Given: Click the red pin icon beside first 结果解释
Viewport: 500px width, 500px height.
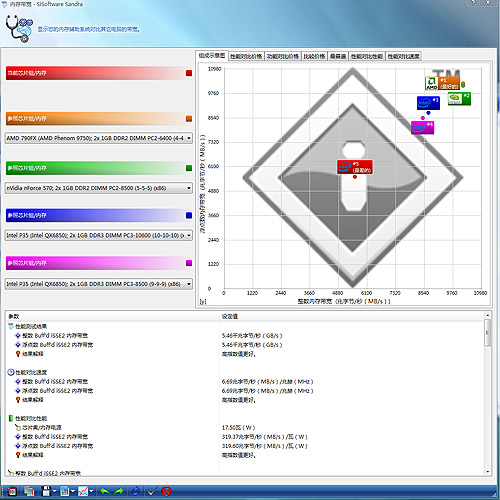Looking at the screenshot, I should click(18, 354).
